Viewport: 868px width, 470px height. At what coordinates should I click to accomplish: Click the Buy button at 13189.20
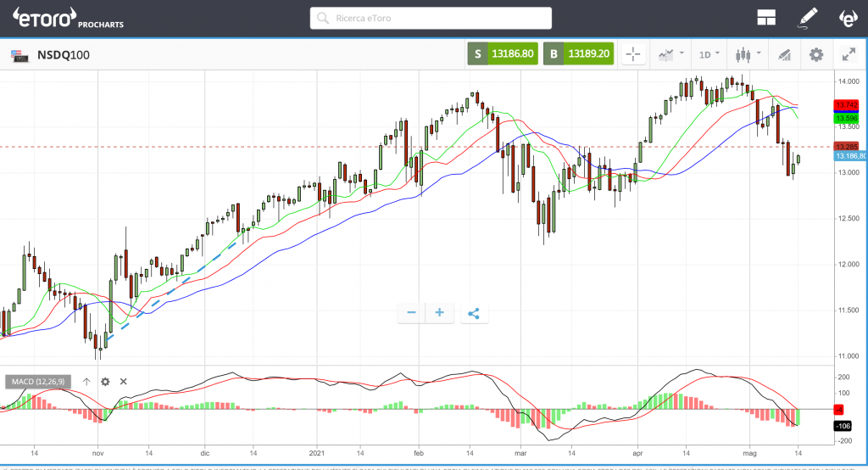[578, 53]
